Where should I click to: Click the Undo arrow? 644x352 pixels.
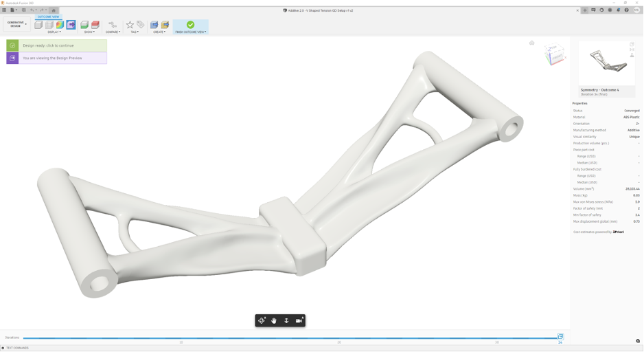click(32, 10)
